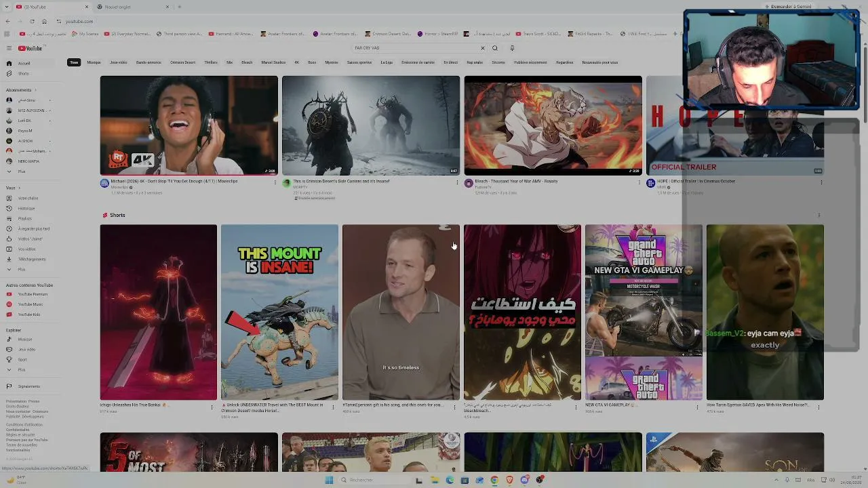This screenshot has height=488, width=868.
Task: Select the Rap arabe filter chip
Action: pyautogui.click(x=475, y=62)
